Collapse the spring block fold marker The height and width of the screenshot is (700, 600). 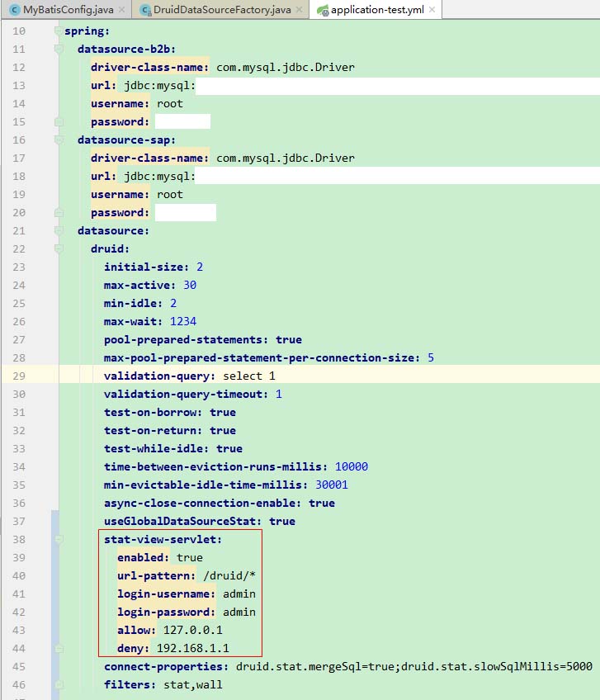click(59, 31)
